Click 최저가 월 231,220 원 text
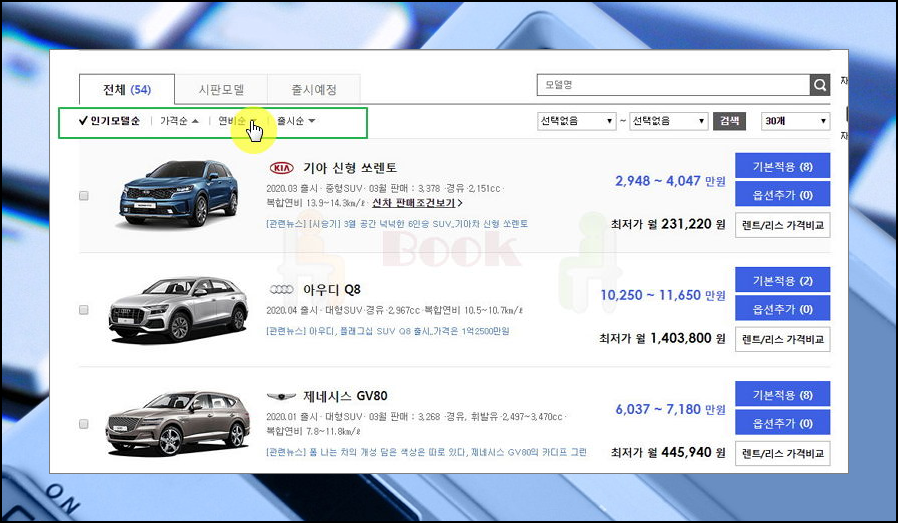This screenshot has width=898, height=523. (668, 224)
